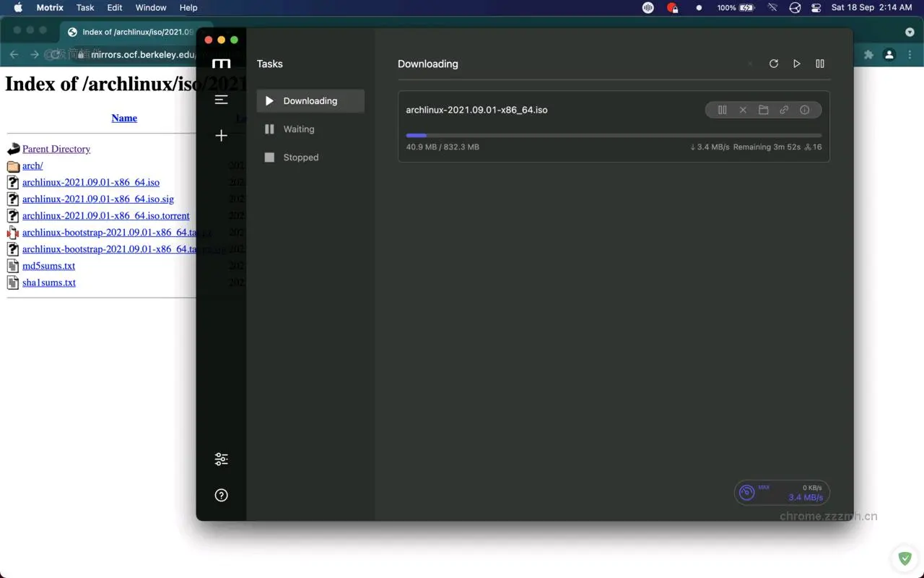Open Motrix preferences sliders icon
The width and height of the screenshot is (924, 578).
(x=222, y=460)
